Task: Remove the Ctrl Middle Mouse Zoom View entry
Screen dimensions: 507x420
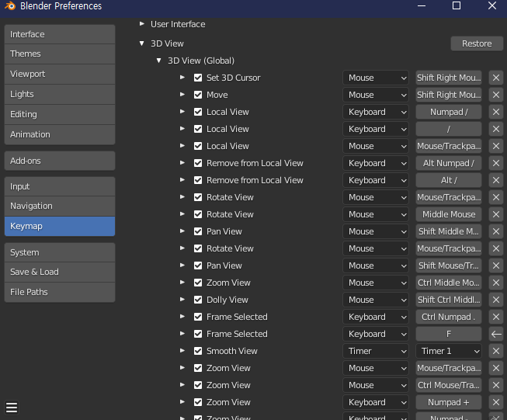Action: (x=495, y=283)
